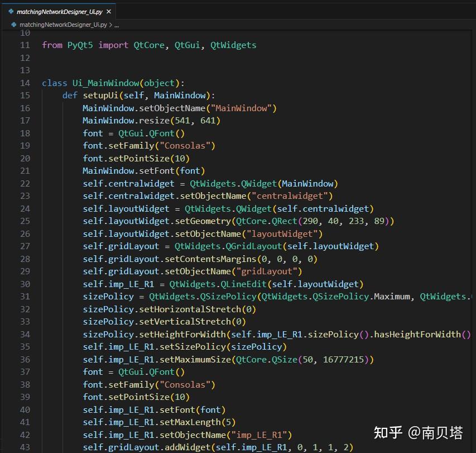
Task: Click the Python icon in the breadcrumb bar
Action: [14, 25]
